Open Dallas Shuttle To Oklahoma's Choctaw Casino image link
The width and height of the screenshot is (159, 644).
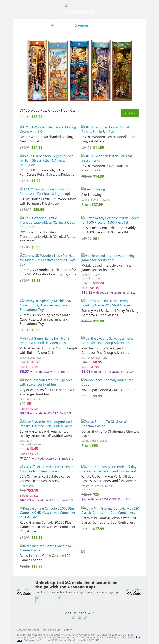pyautogui.click(x=105, y=424)
